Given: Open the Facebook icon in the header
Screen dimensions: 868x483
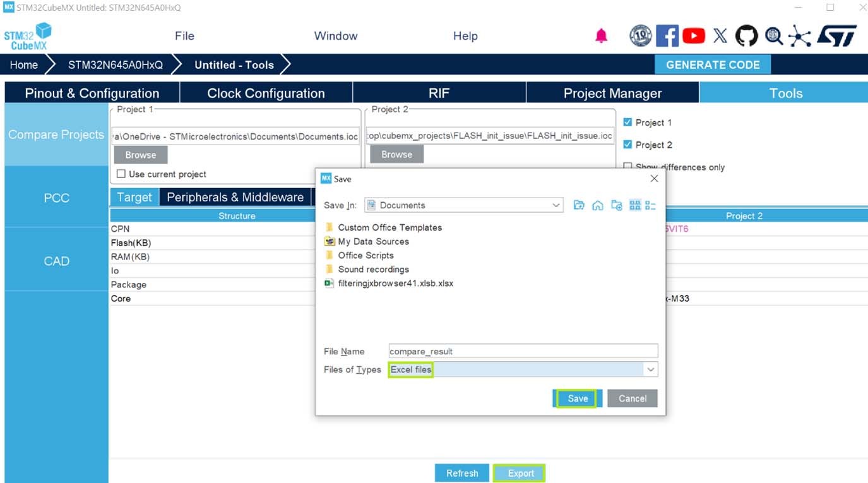Looking at the screenshot, I should [x=667, y=36].
